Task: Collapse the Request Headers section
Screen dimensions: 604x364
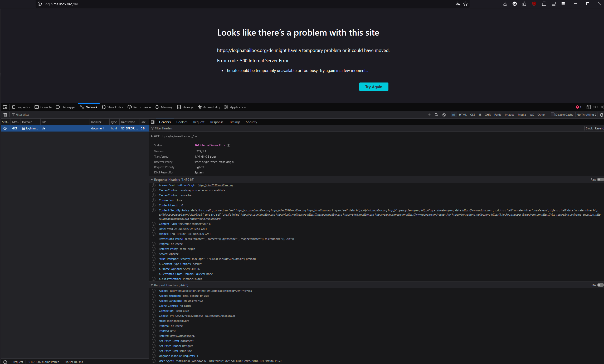Action: pos(152,285)
